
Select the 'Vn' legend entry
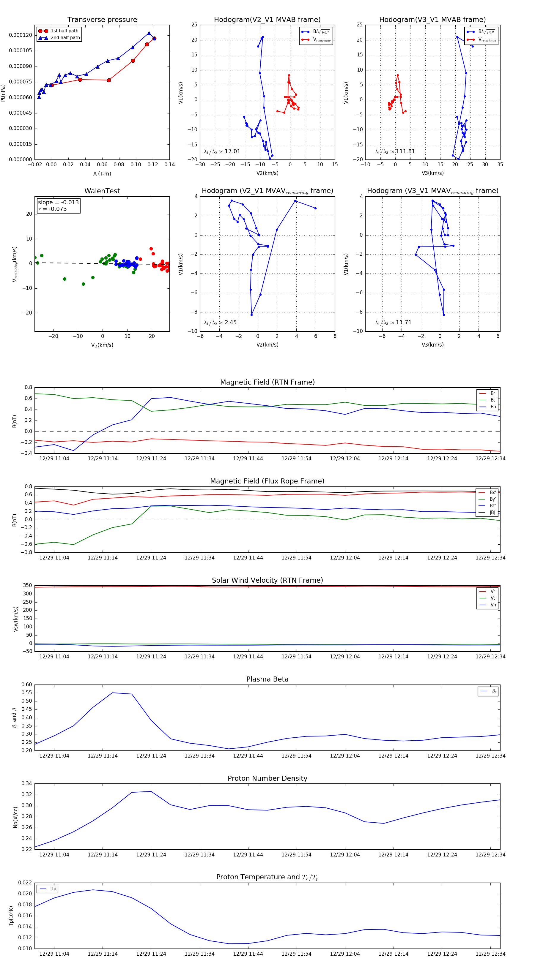[x=487, y=605]
